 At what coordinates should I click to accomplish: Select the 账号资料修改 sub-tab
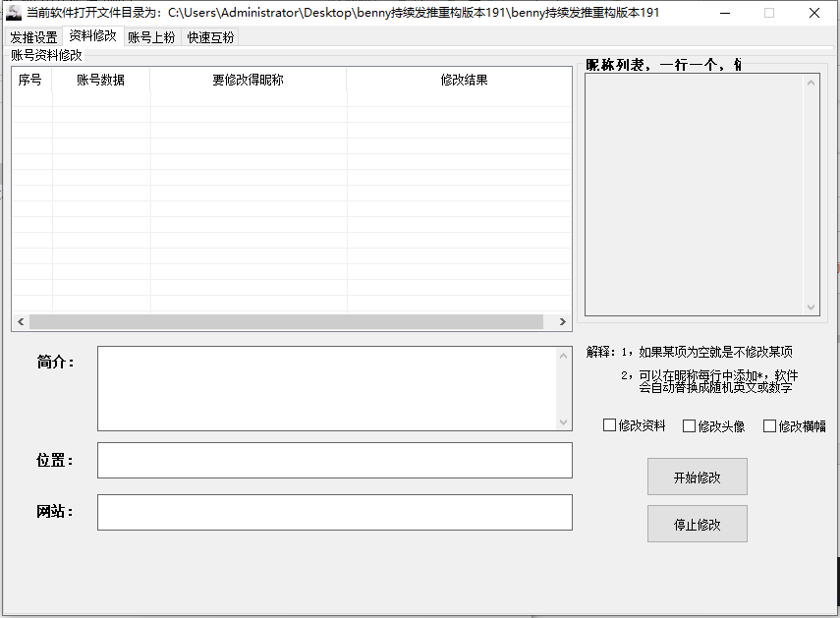pos(46,55)
